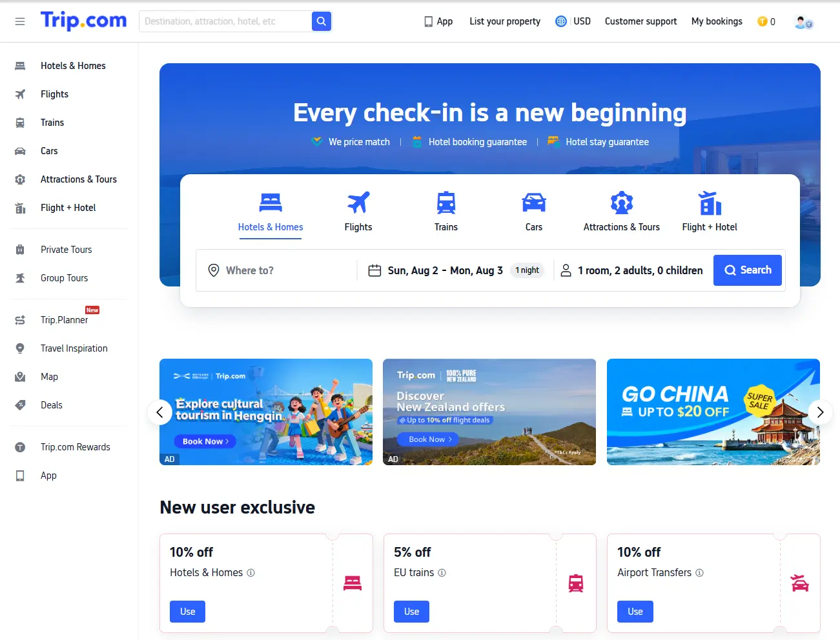Viewport: 840px width, 640px height.
Task: Use the 10% off Hotels & Homes coupon
Action: [x=187, y=612]
